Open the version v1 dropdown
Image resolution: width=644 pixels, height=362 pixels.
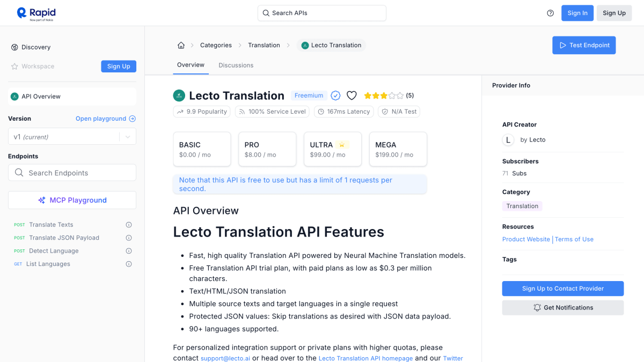click(72, 137)
